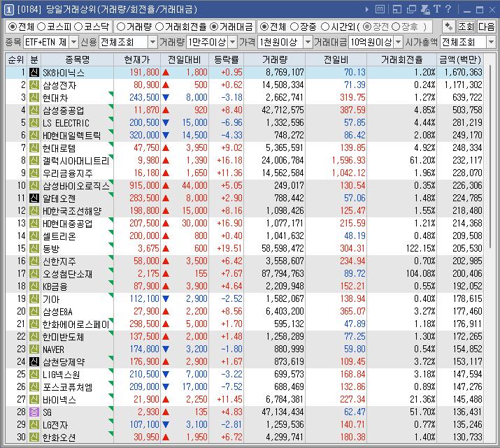The height and width of the screenshot is (448, 500).
Task: Click the green 신 badge on 한화오션 row
Action: pos(34,437)
